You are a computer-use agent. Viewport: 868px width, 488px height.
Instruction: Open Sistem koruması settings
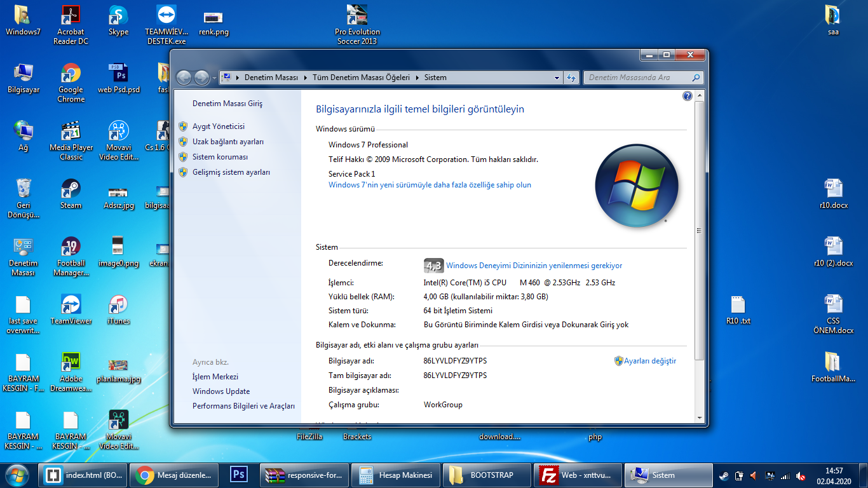220,157
